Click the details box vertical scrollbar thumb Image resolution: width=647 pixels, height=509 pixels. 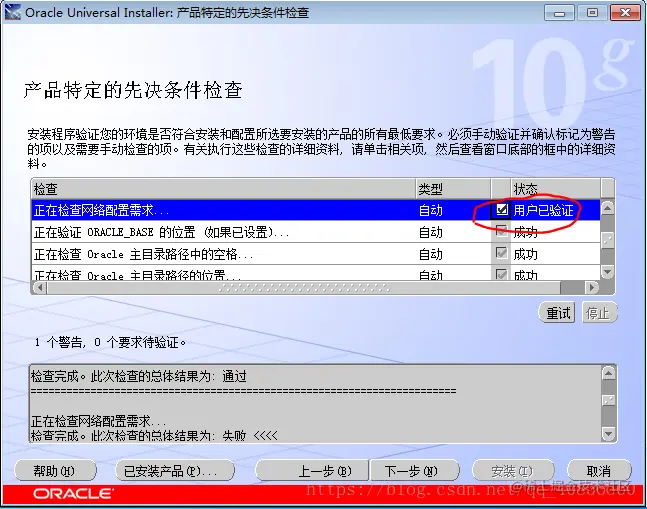pos(609,400)
